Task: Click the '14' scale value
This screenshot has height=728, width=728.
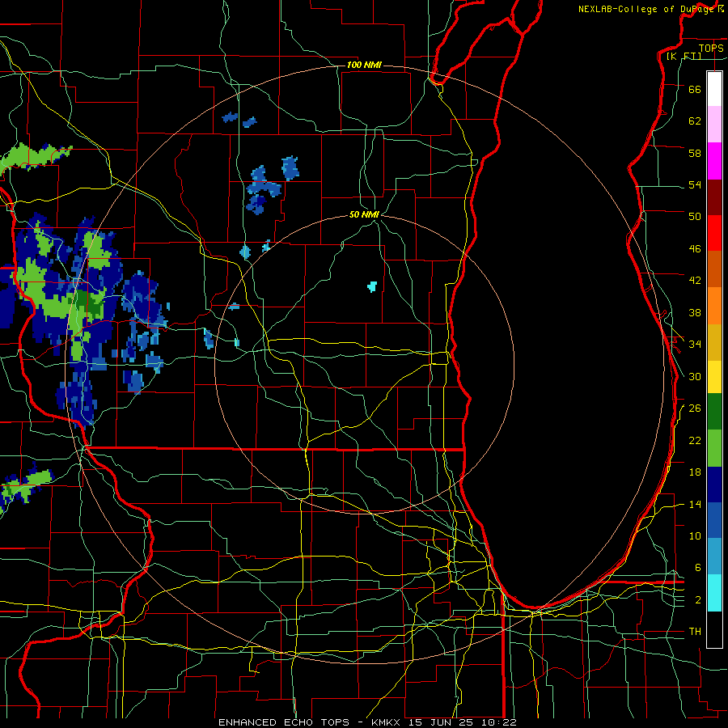Action: pos(695,504)
